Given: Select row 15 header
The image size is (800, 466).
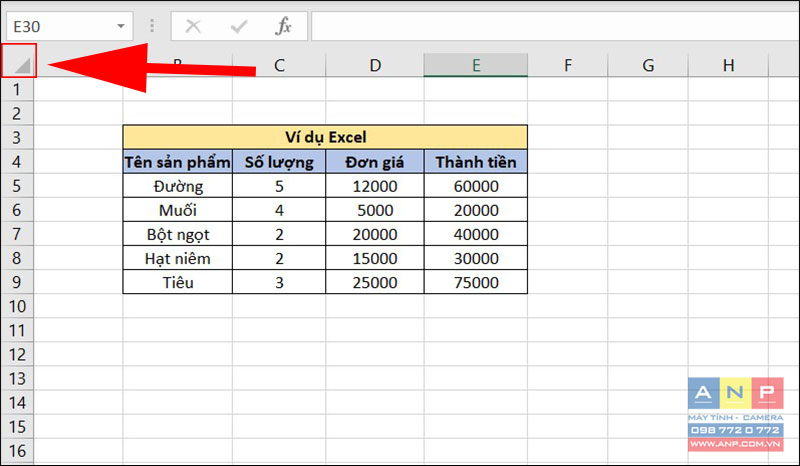Looking at the screenshot, I should tap(17, 426).
